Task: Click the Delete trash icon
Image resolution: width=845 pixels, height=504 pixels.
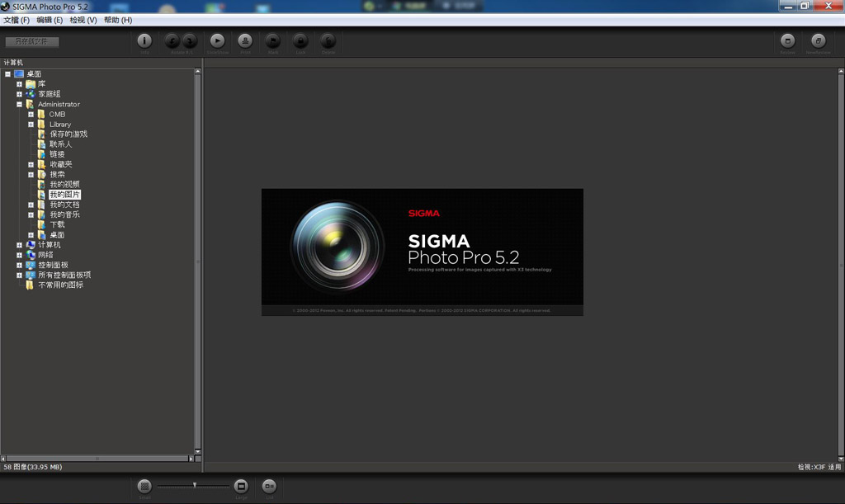Action: coord(328,40)
